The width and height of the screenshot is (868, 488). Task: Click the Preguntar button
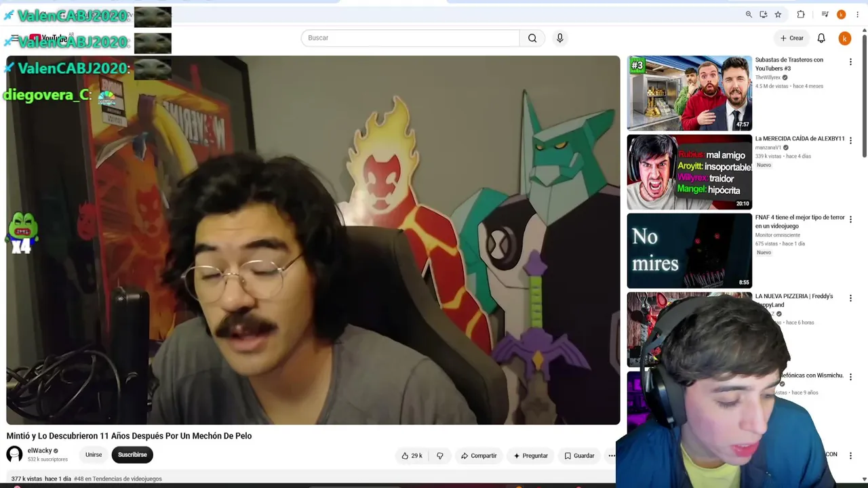point(530,455)
